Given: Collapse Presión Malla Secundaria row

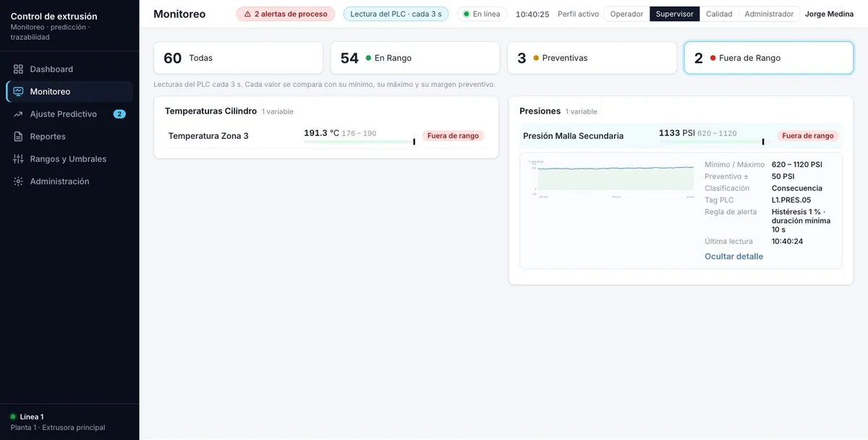Looking at the screenshot, I should [681, 135].
